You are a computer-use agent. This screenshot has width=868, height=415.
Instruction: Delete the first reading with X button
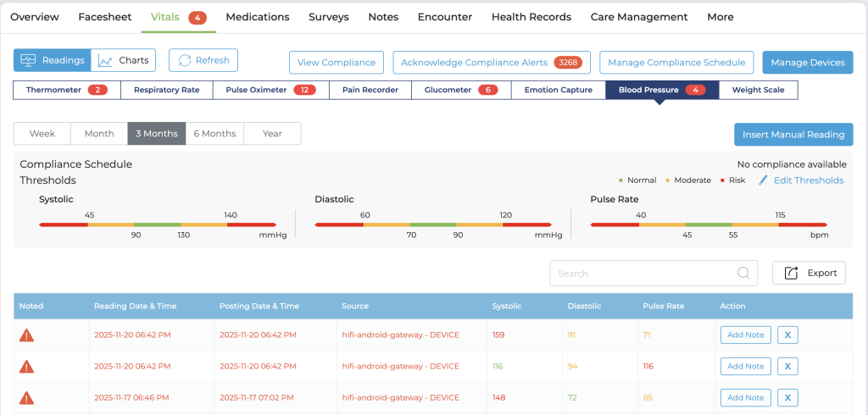point(787,335)
